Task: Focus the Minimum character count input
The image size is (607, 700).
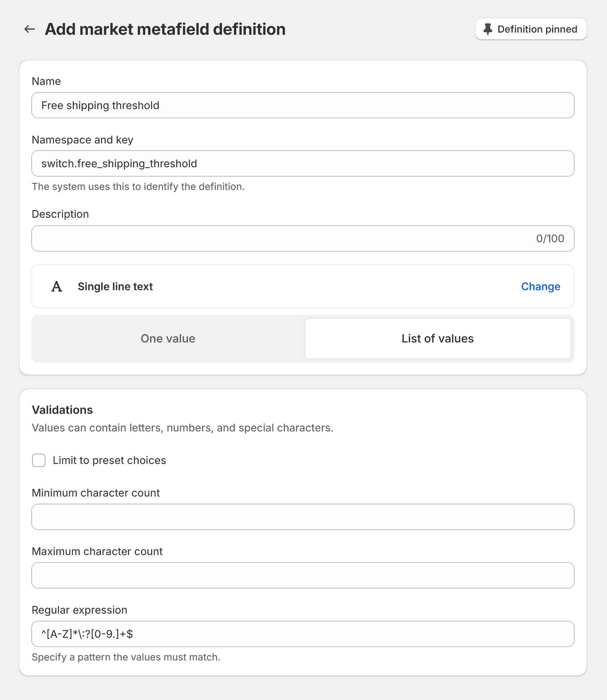Action: pyautogui.click(x=303, y=517)
